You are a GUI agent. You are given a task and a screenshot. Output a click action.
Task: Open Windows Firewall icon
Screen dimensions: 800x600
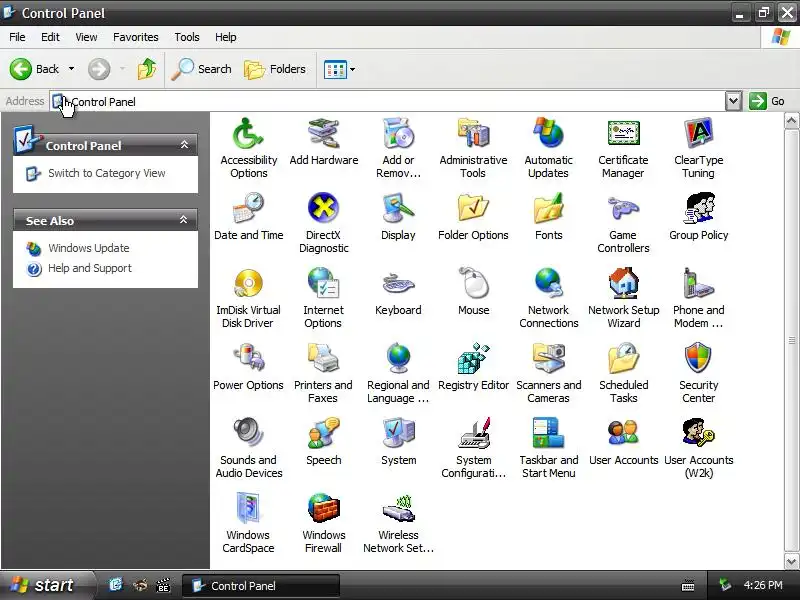[323, 508]
